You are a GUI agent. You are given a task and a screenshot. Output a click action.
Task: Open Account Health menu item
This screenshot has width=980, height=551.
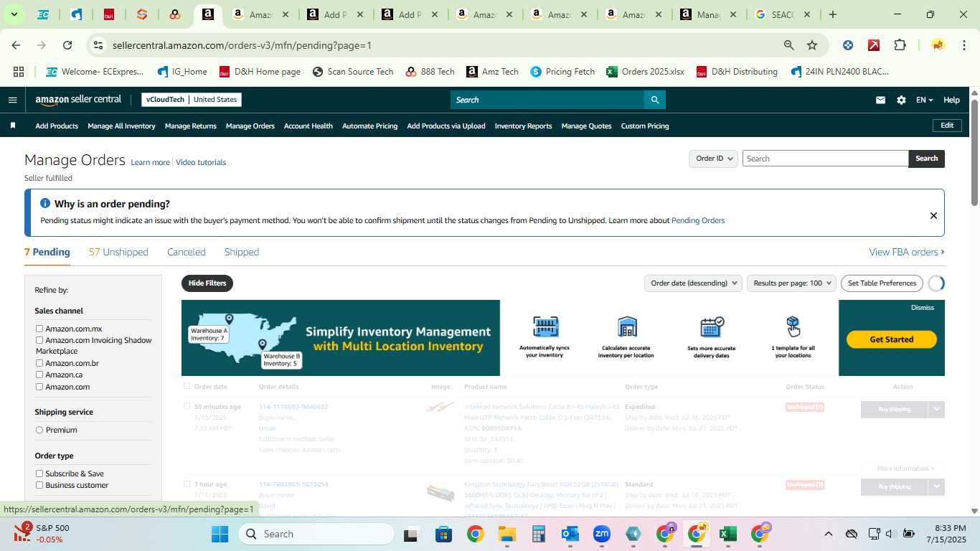click(x=308, y=126)
